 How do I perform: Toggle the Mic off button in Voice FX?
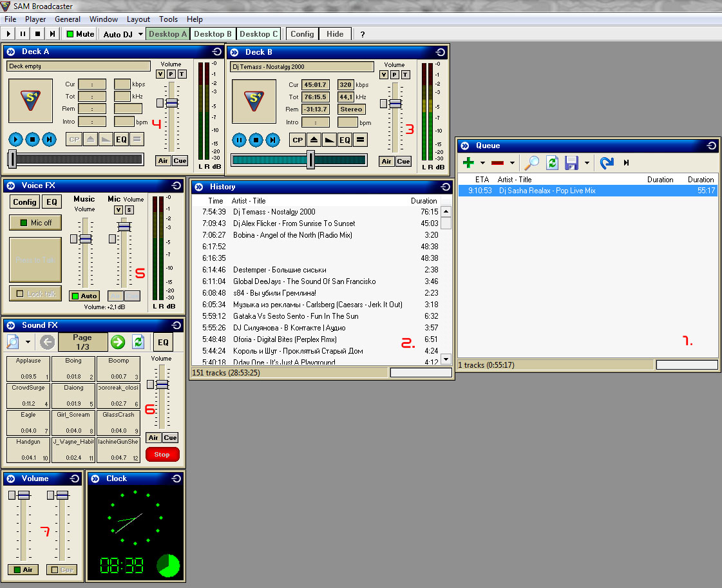(x=35, y=223)
